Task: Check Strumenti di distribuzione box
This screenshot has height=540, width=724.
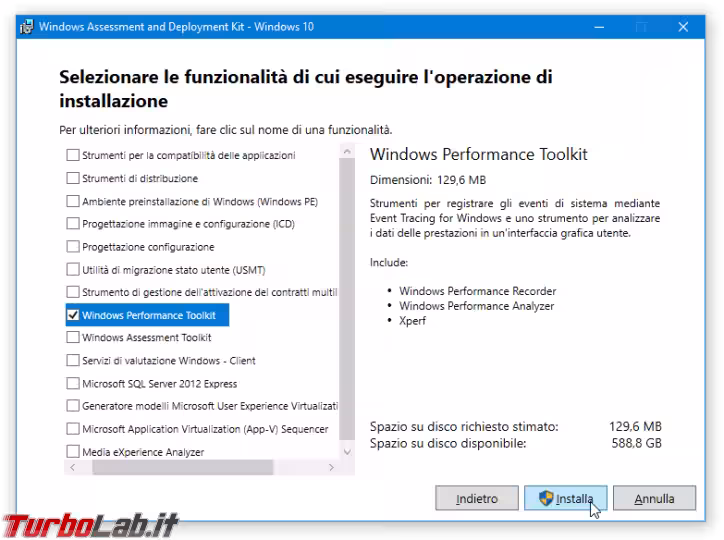Action: coord(72,178)
